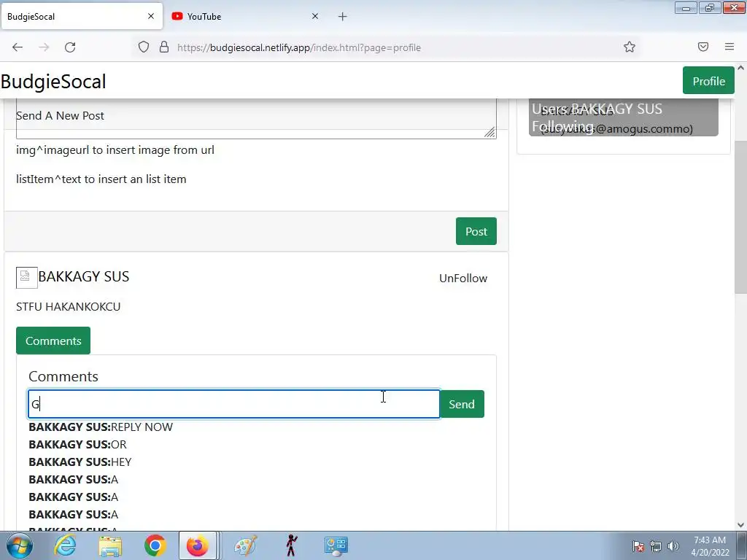Click the img^imageurl hint text
The width and height of the screenshot is (747, 560).
(x=115, y=150)
